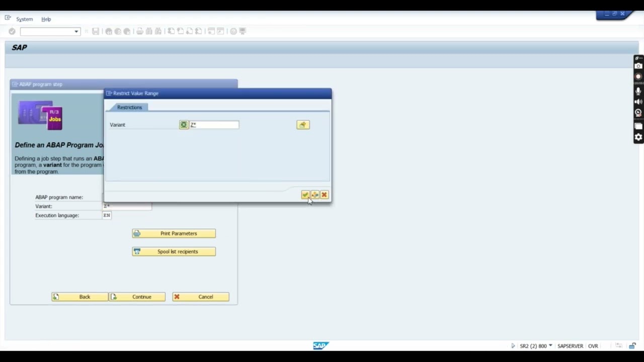This screenshot has height=362, width=644.
Task: Focus the transaction command field
Action: pyautogui.click(x=47, y=31)
